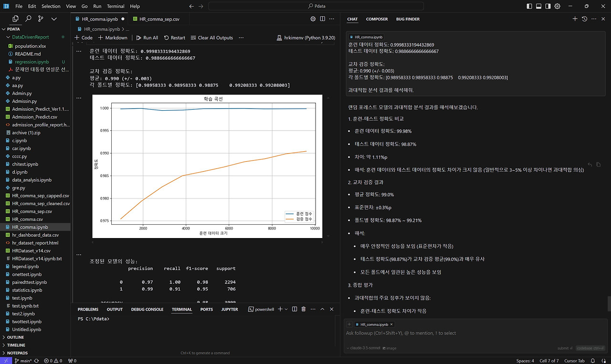611x364 pixels.
Task: Open the Explorer view icon
Action: point(16,19)
